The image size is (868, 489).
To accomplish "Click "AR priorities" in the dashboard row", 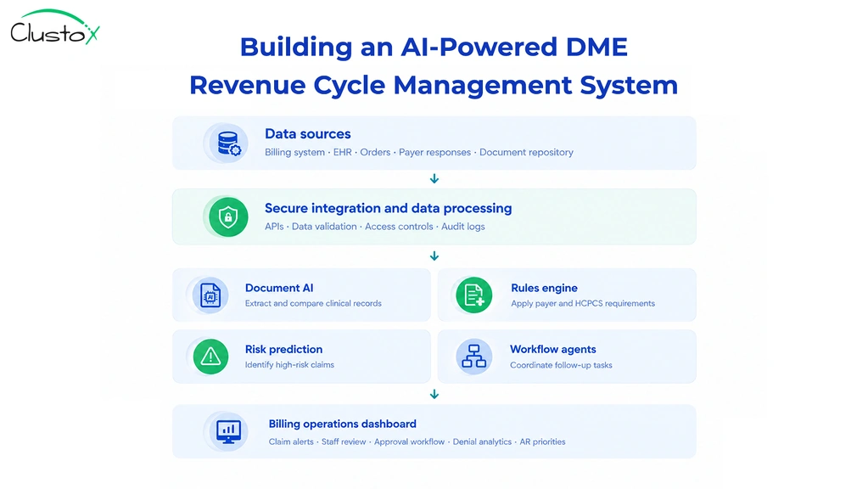I will (542, 442).
